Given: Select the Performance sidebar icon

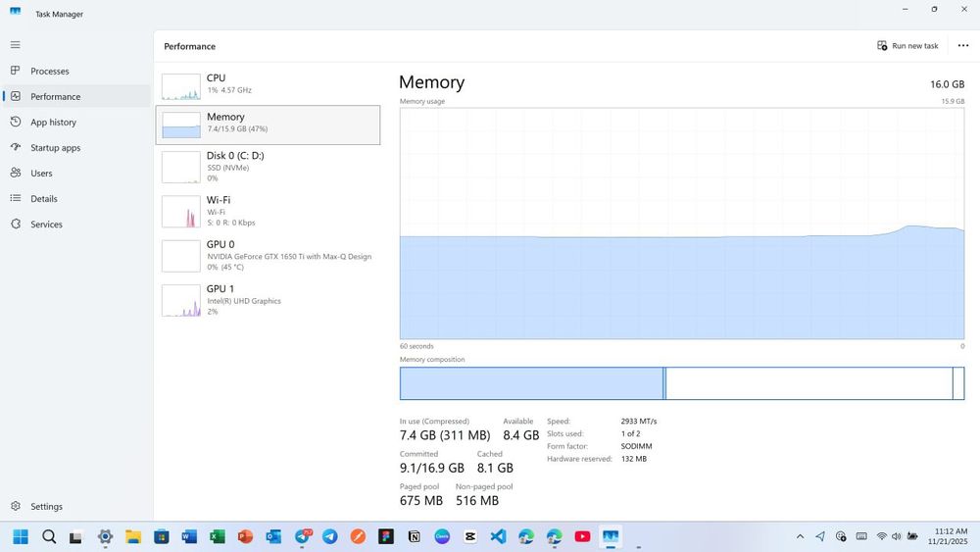Looking at the screenshot, I should pyautogui.click(x=16, y=96).
